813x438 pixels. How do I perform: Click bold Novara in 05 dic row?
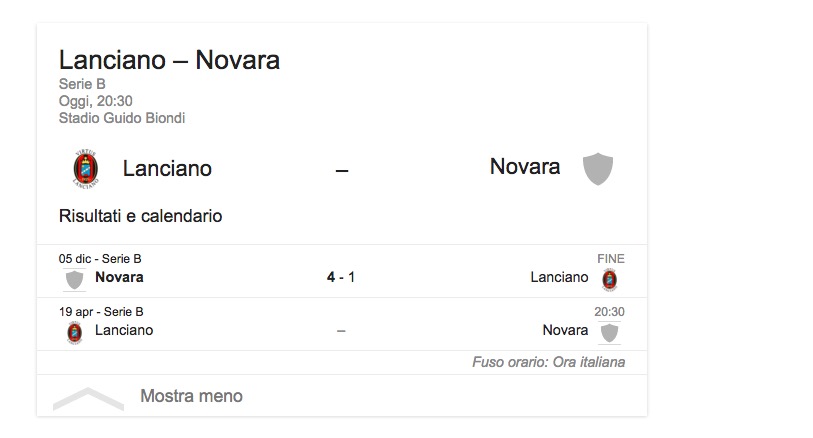[x=119, y=277]
